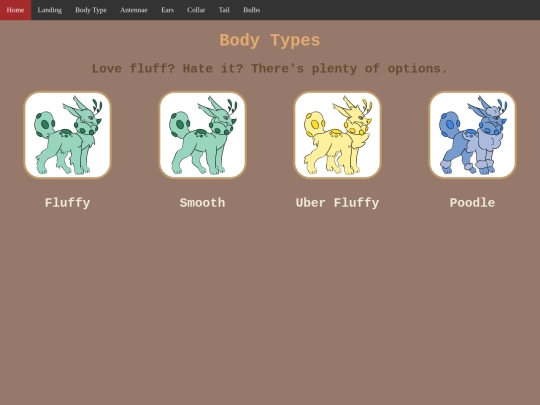This screenshot has height=405, width=540.
Task: Click the Smooth caption
Action: pos(202,203)
